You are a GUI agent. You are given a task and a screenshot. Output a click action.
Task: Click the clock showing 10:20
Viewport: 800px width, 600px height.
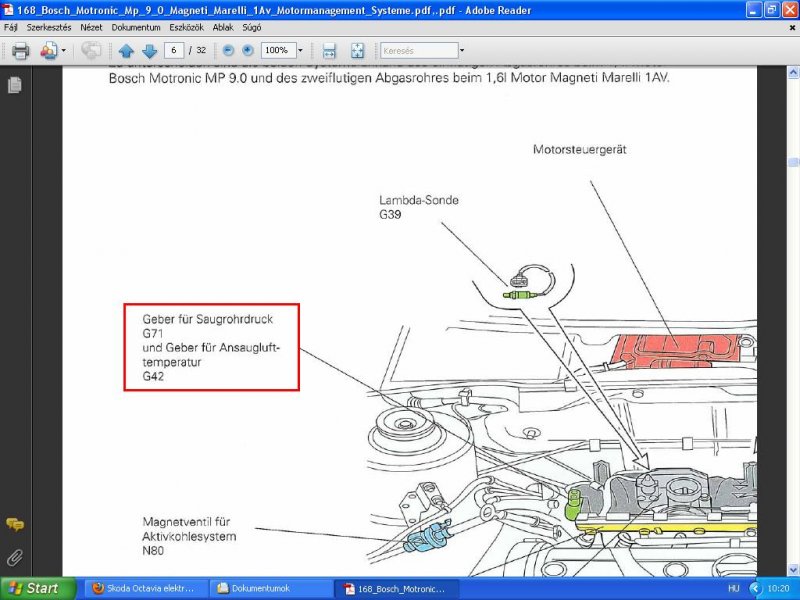tap(778, 588)
